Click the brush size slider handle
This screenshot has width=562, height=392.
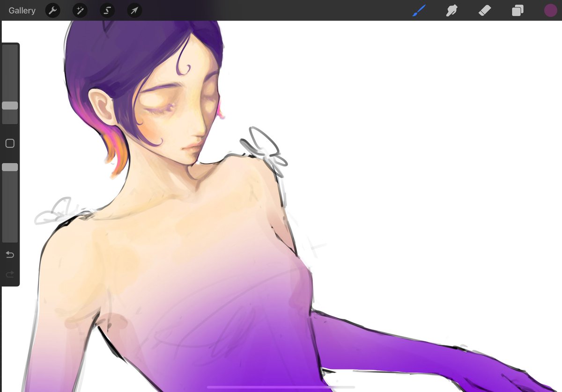point(10,106)
